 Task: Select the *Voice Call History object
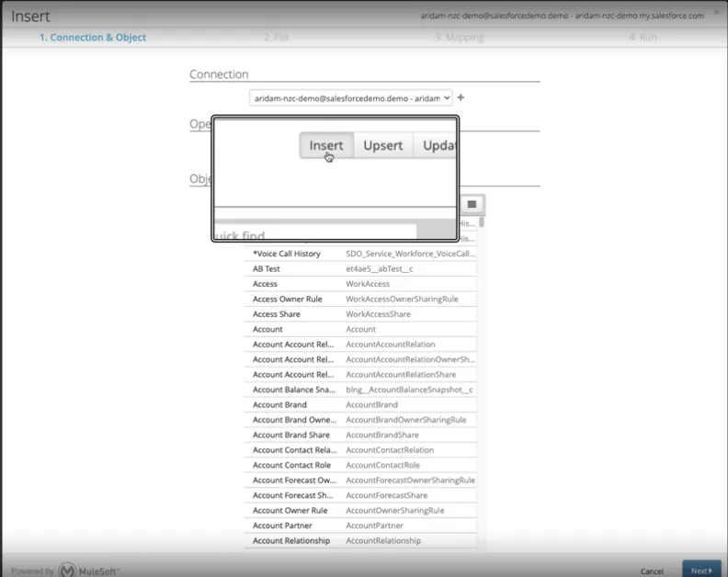pos(360,254)
